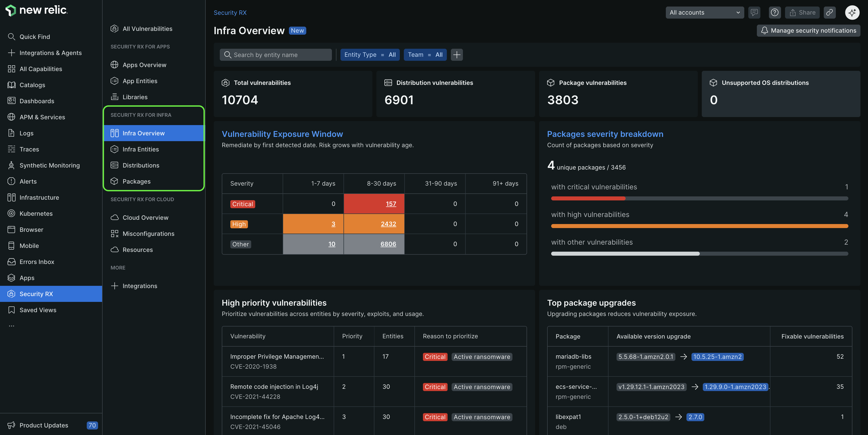This screenshot has width=868, height=435.
Task: Click the plus icon to add filter
Action: [x=457, y=55]
